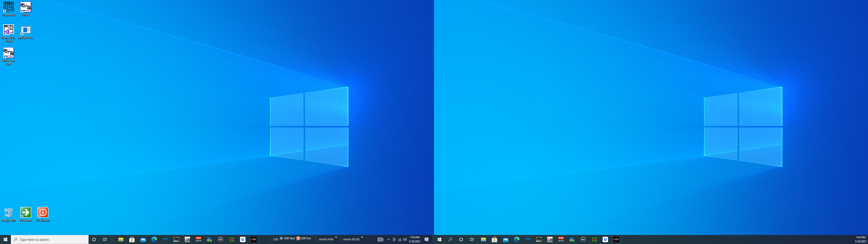Open the Recycle Bin
Viewport: 868px width, 244px height.
8,214
